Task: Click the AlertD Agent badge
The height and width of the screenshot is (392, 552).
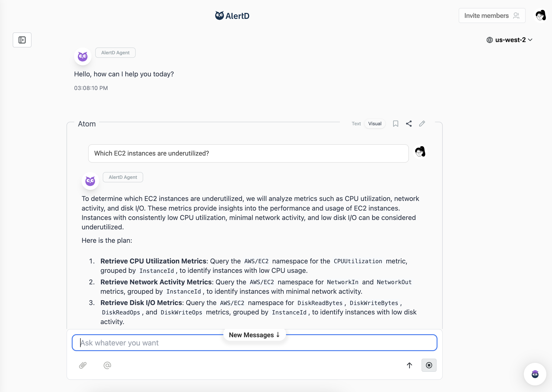Action: tap(115, 52)
